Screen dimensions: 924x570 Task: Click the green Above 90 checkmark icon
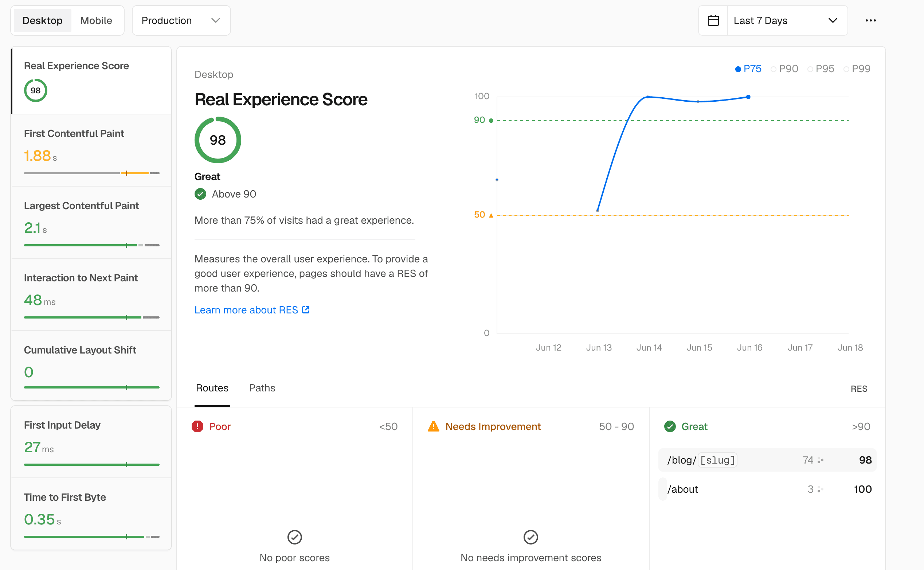point(200,194)
